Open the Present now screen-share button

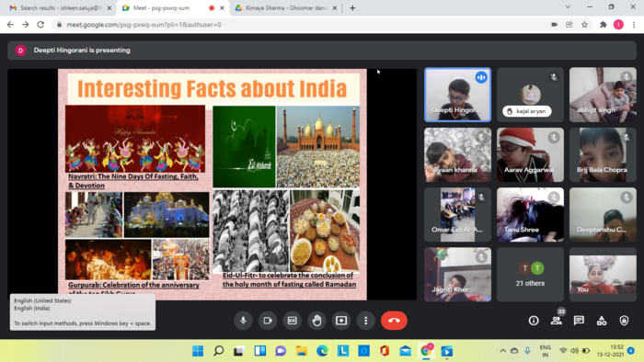pyautogui.click(x=341, y=320)
